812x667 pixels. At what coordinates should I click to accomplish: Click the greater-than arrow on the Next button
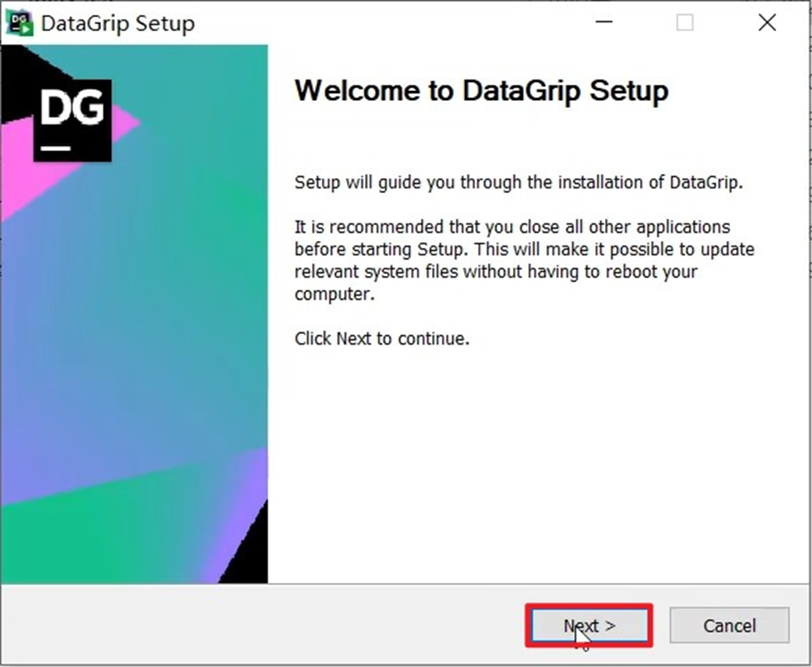coord(610,625)
